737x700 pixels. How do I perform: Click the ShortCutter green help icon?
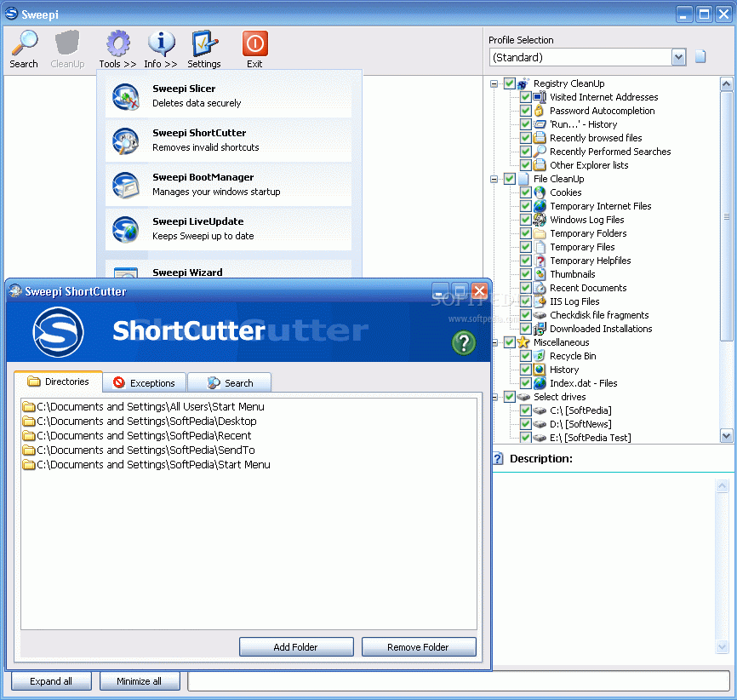(464, 342)
